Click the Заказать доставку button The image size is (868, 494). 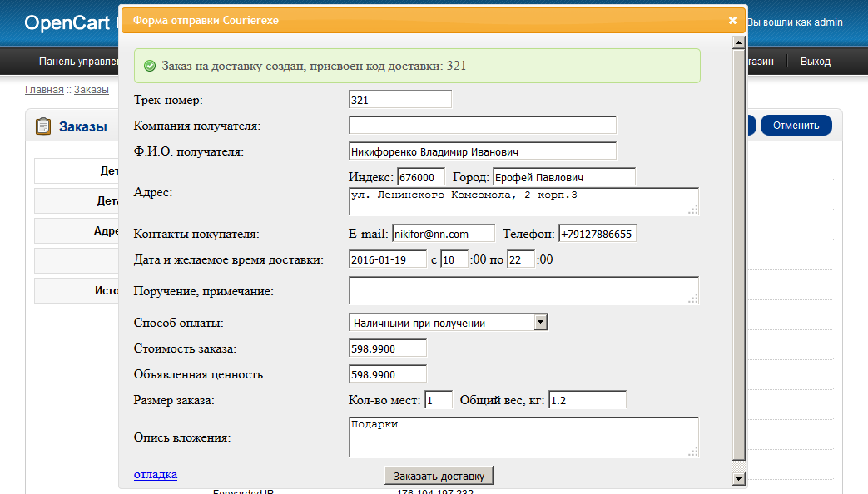tap(439, 476)
